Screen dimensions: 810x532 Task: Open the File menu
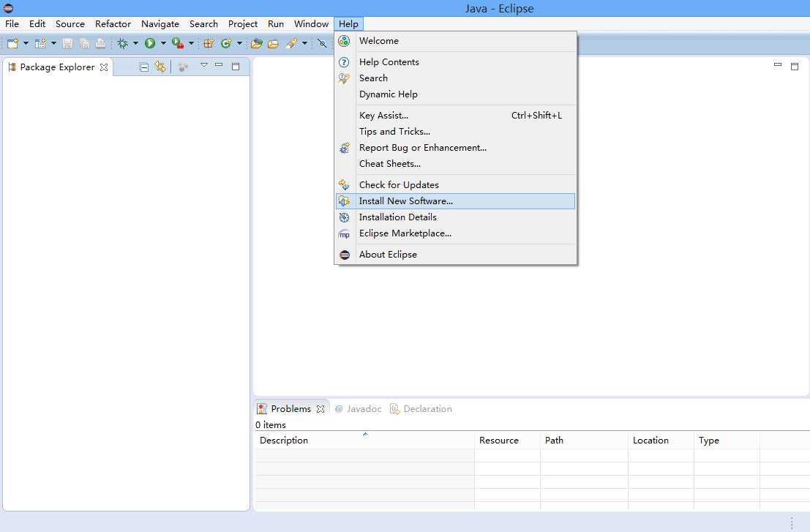[x=12, y=23]
